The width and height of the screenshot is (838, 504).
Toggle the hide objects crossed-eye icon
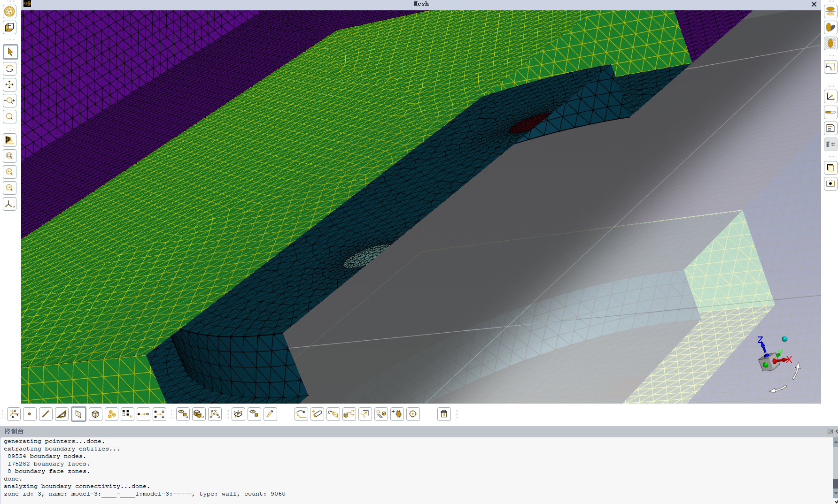click(x=238, y=414)
